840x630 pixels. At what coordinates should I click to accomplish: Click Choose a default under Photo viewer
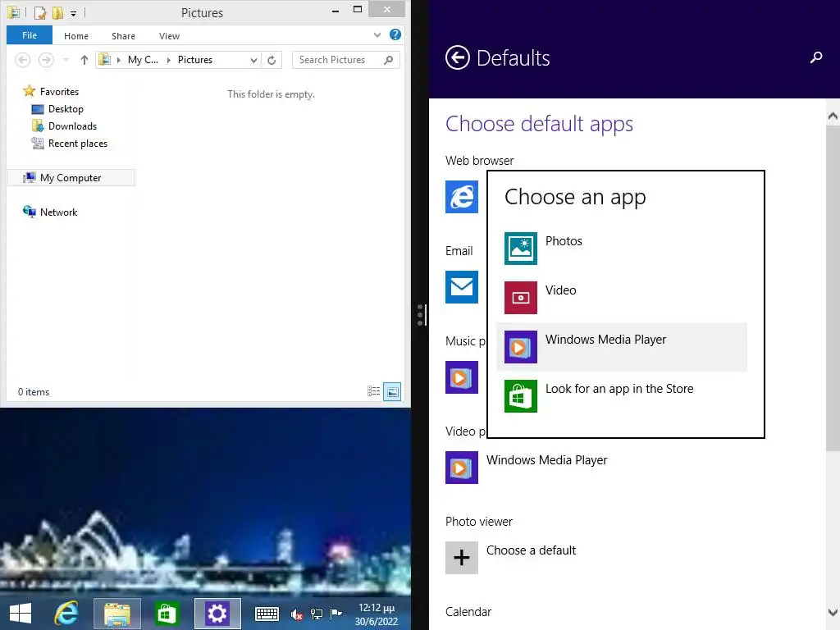(531, 550)
